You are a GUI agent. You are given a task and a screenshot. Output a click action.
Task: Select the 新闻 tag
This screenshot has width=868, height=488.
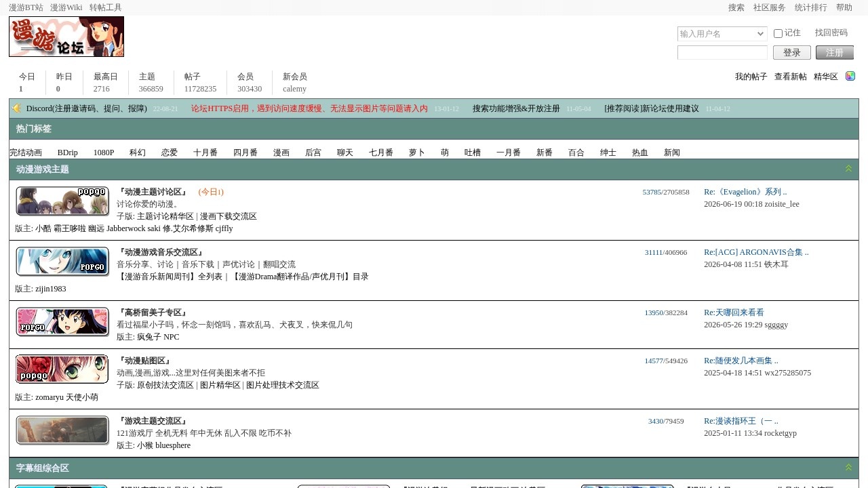(672, 152)
